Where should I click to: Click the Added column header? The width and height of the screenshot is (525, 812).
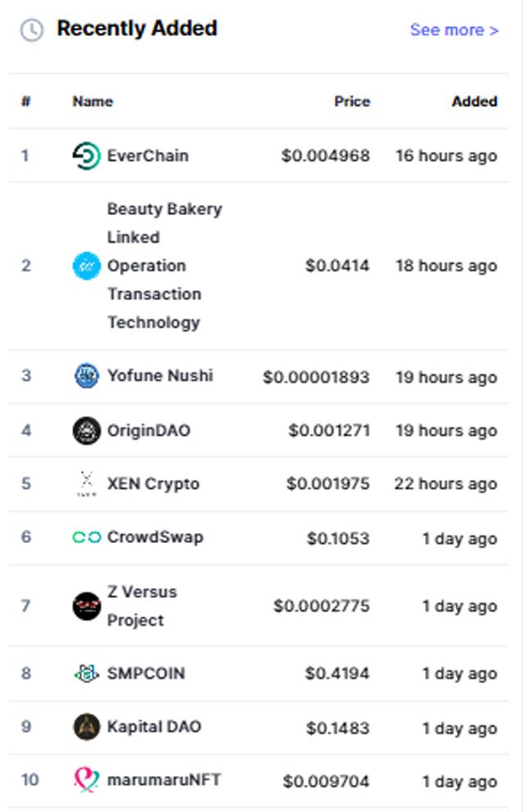tap(474, 102)
